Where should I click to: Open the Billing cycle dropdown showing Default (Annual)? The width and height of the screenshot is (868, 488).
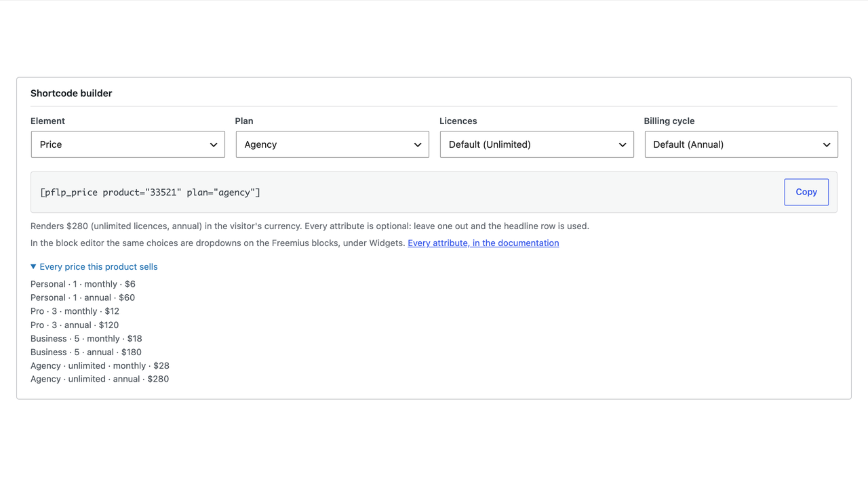[741, 144]
